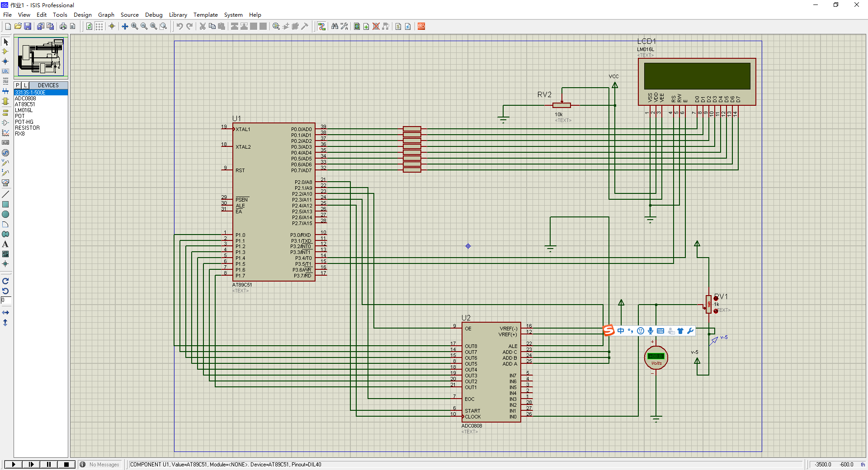The width and height of the screenshot is (868, 470).
Task: Zoom in on the schematic
Action: [134, 26]
